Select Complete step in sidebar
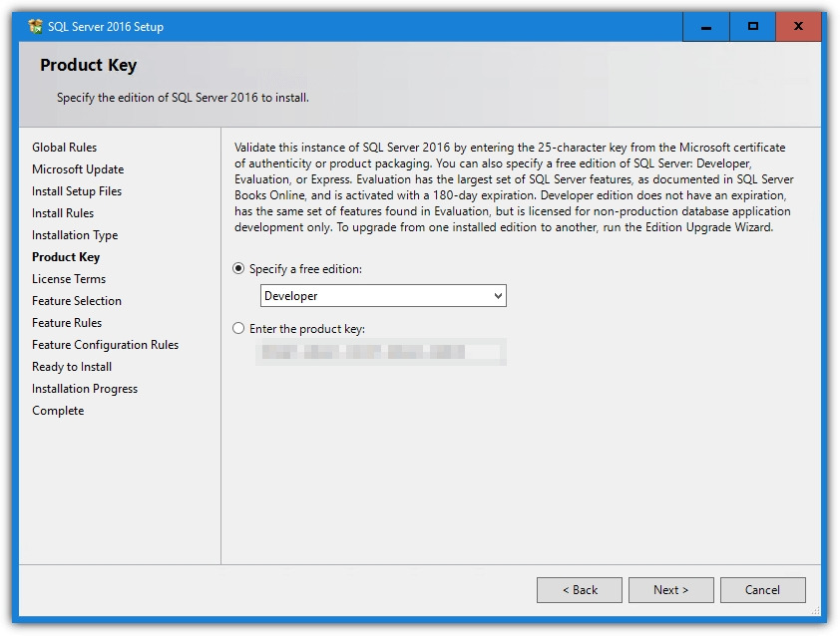Image resolution: width=840 pixels, height=636 pixels. 58,411
